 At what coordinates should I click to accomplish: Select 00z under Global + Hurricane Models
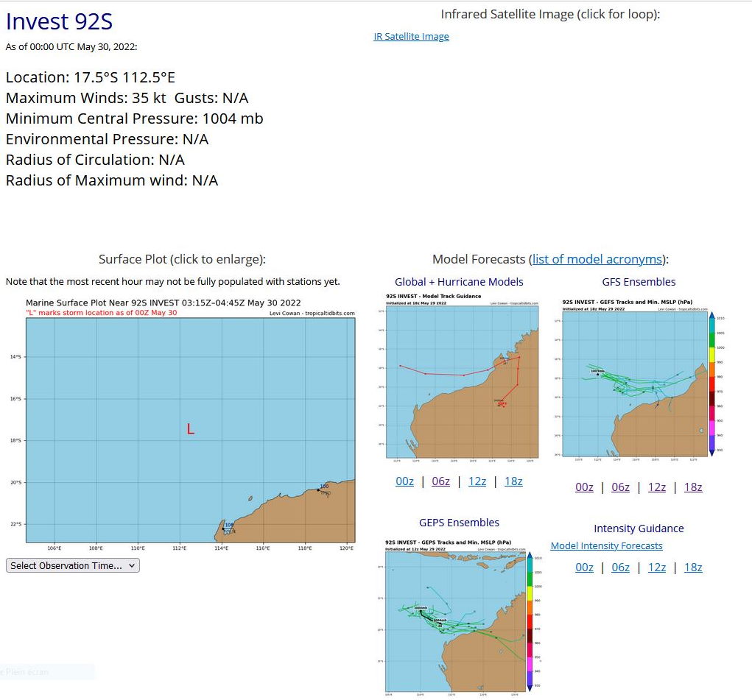404,481
